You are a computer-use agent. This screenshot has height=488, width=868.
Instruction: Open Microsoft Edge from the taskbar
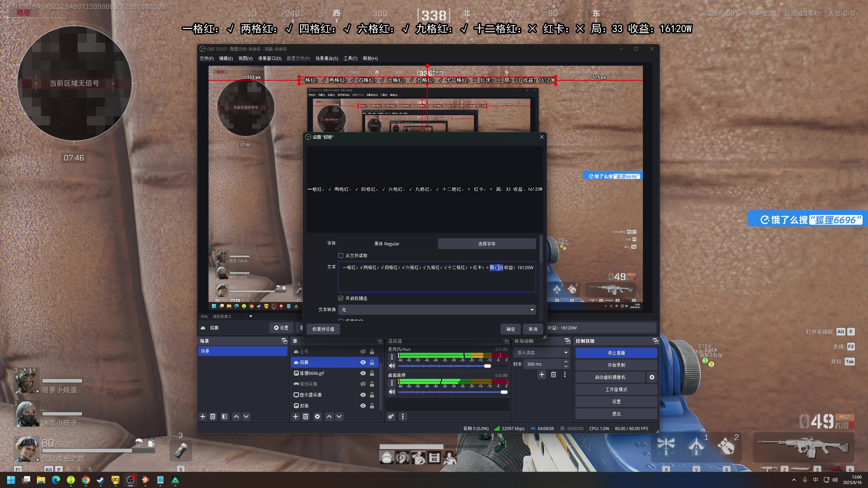click(56, 480)
